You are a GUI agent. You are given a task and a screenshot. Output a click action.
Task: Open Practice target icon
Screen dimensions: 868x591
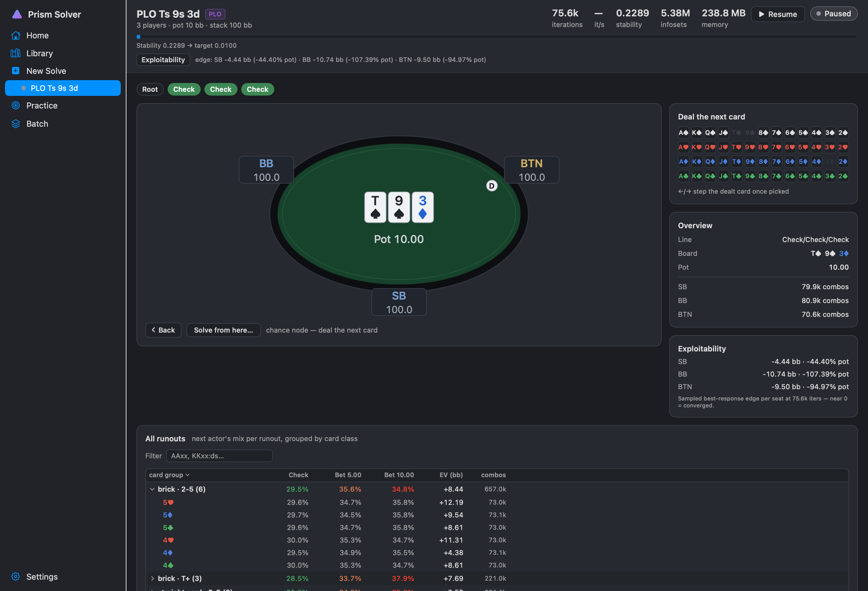(x=16, y=106)
